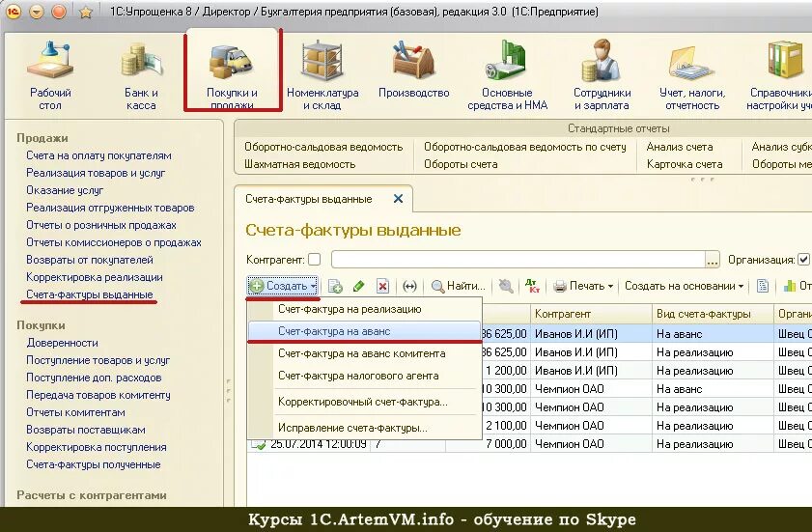
Task: Open Оборотно-сальдовая ведомость по счету
Action: click(524, 147)
